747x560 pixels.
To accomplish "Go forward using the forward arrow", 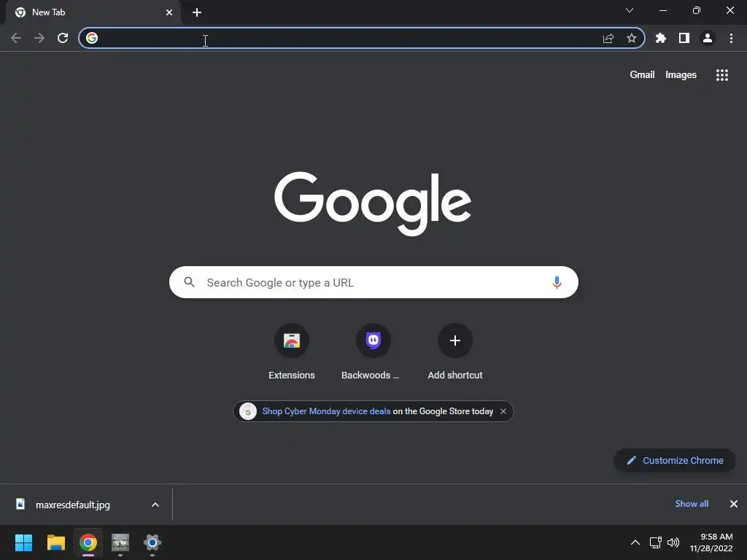I will (x=39, y=38).
